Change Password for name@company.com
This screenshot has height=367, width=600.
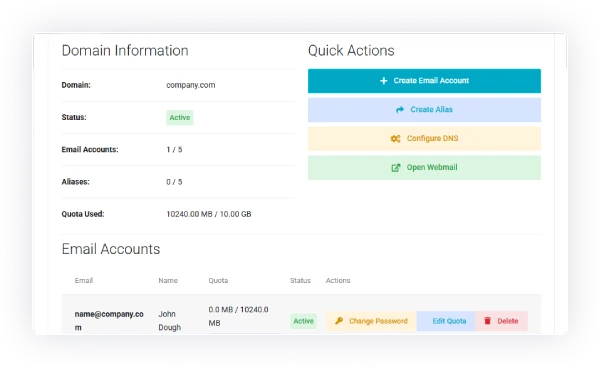pos(371,321)
